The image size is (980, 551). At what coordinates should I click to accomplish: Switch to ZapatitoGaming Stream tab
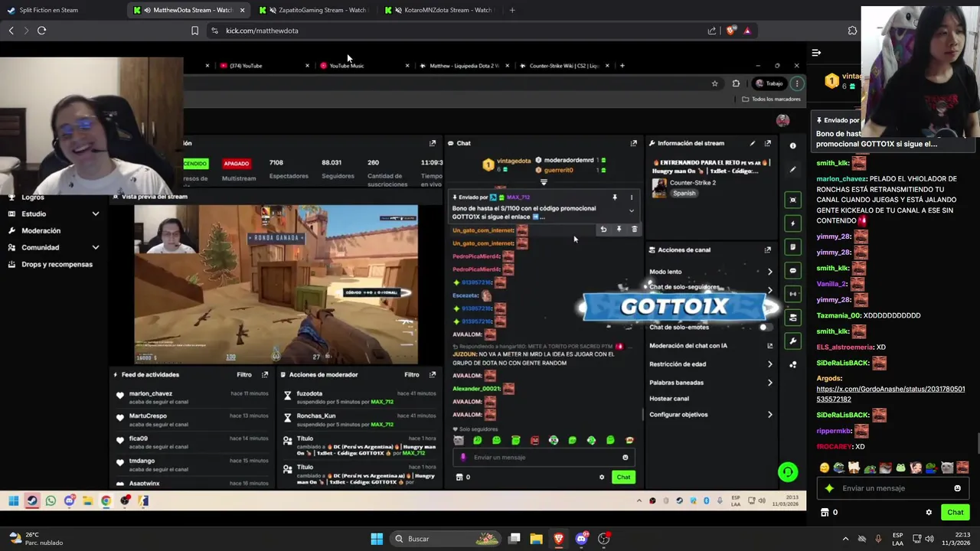point(314,10)
